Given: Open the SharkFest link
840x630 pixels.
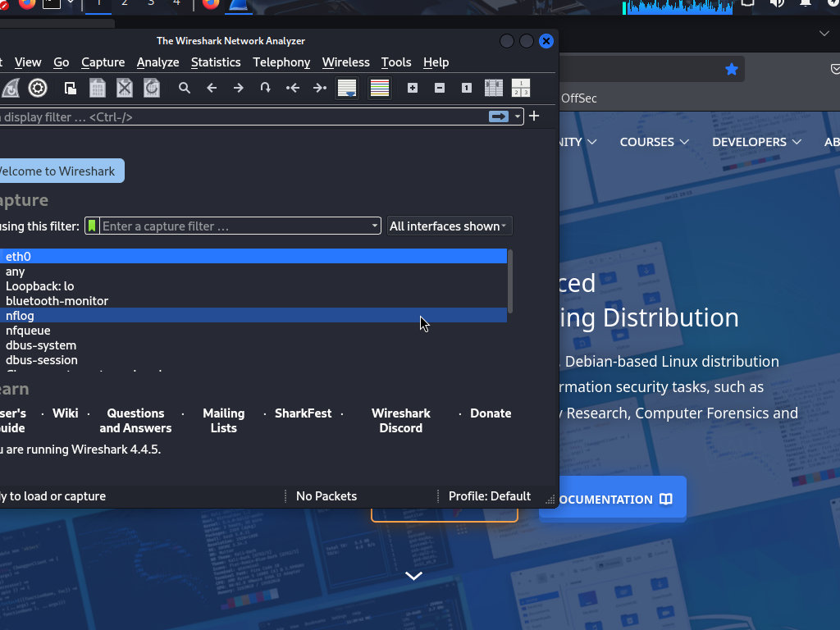Looking at the screenshot, I should pos(304,413).
